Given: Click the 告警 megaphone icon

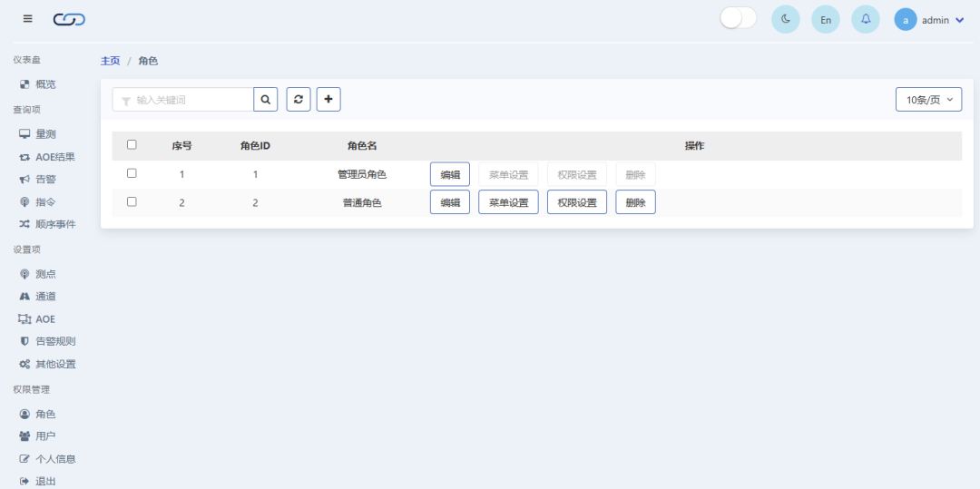Looking at the screenshot, I should click(24, 180).
